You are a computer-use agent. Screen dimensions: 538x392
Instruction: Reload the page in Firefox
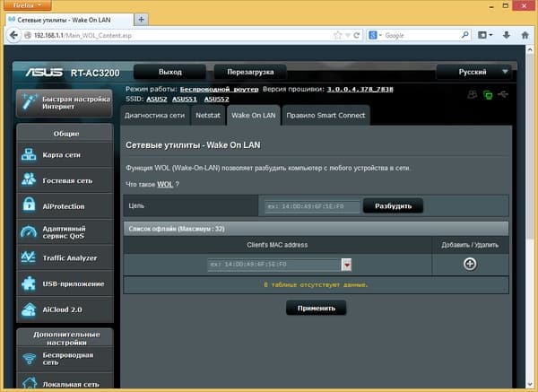click(x=357, y=35)
